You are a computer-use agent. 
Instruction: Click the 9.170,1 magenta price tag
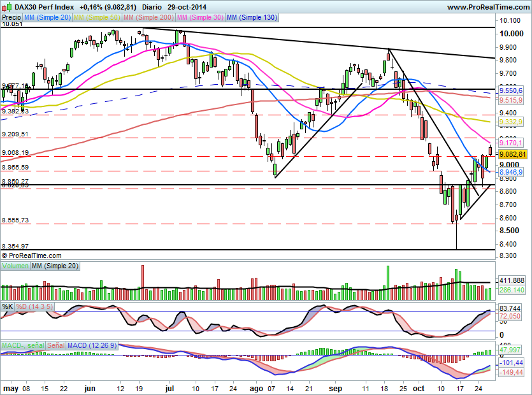point(511,143)
